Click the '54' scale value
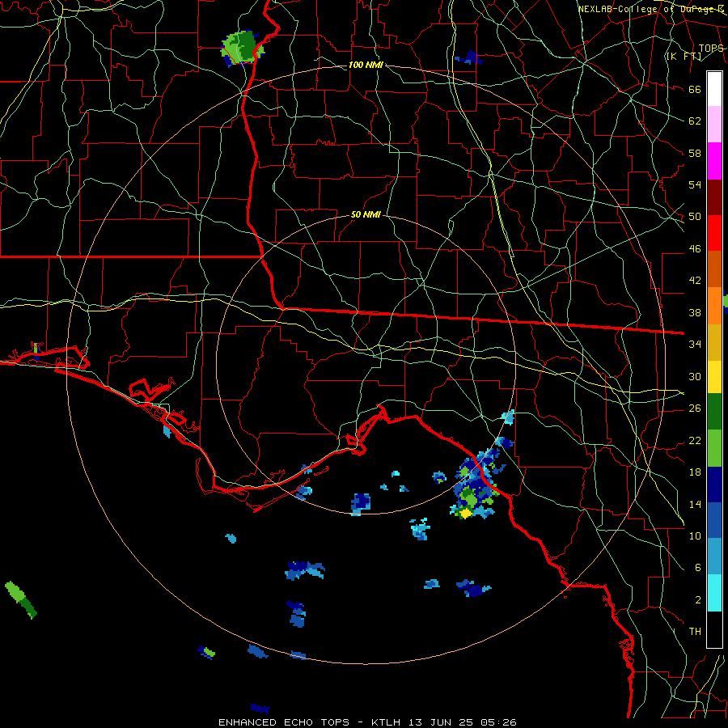Image resolution: width=728 pixels, height=728 pixels. [x=695, y=184]
